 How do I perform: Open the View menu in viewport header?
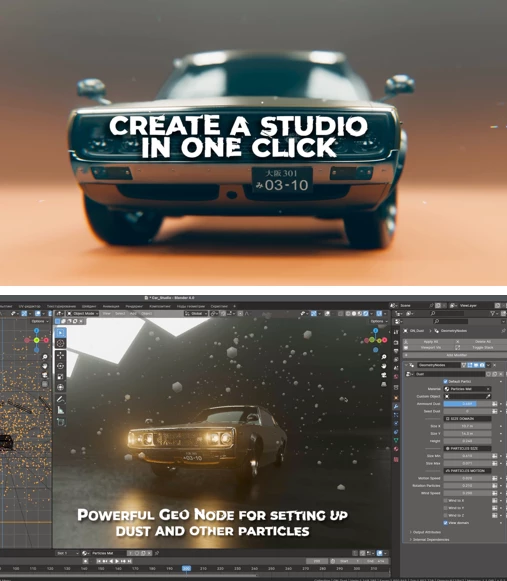click(106, 313)
